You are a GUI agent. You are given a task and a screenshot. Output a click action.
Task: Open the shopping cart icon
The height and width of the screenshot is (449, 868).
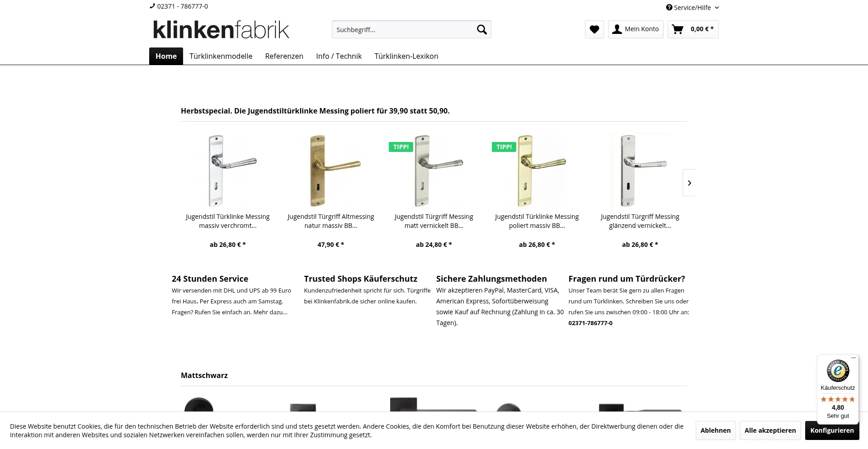pos(677,29)
